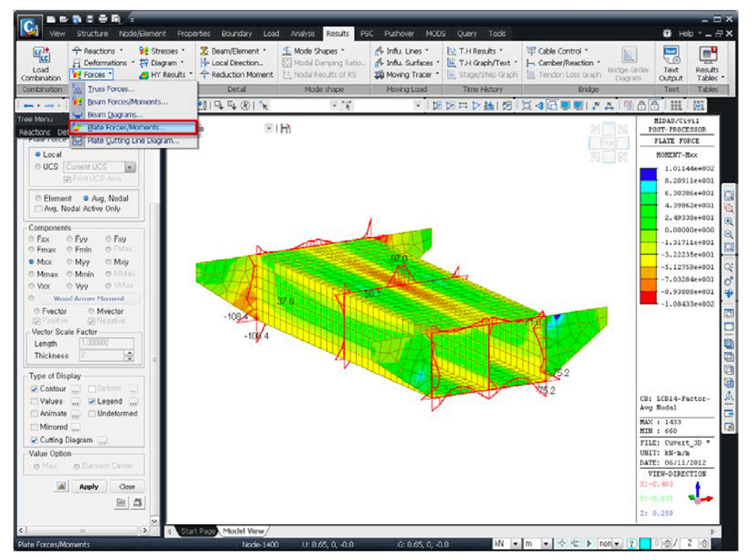Open the m length unit dropdown
The image size is (755, 560).
pos(546,544)
